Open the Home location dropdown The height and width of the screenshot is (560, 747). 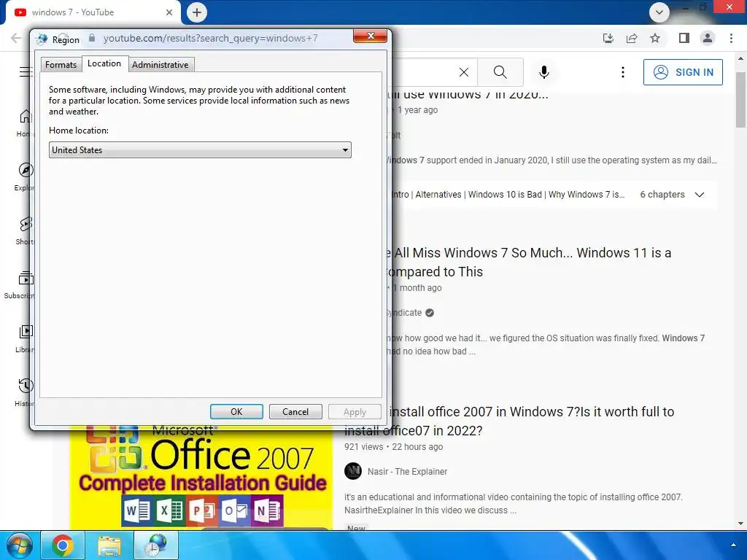coord(200,150)
